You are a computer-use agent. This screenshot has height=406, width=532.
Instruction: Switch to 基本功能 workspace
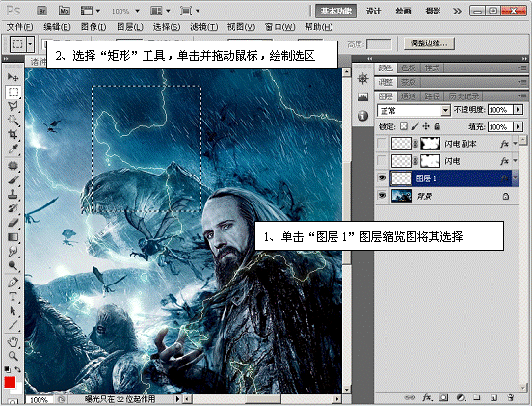coord(335,11)
